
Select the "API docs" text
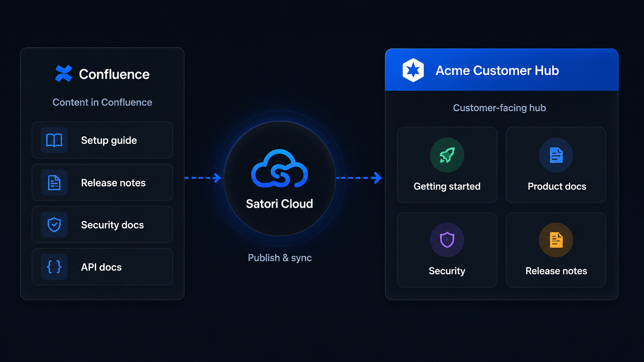tap(101, 267)
